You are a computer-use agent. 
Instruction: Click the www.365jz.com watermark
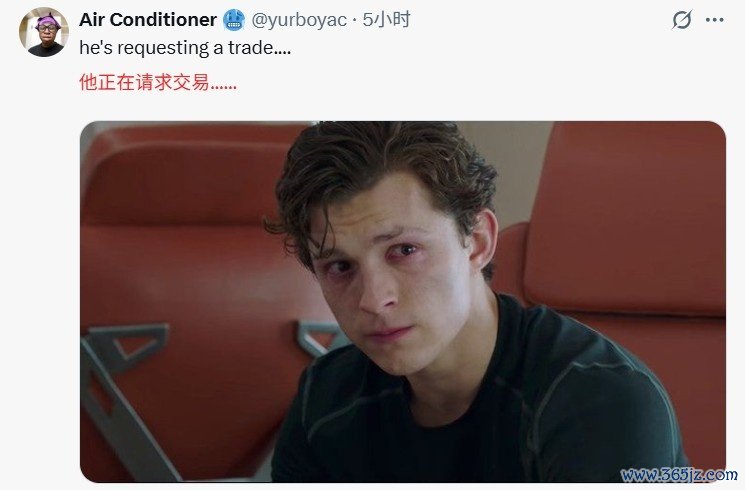pyautogui.click(x=679, y=474)
